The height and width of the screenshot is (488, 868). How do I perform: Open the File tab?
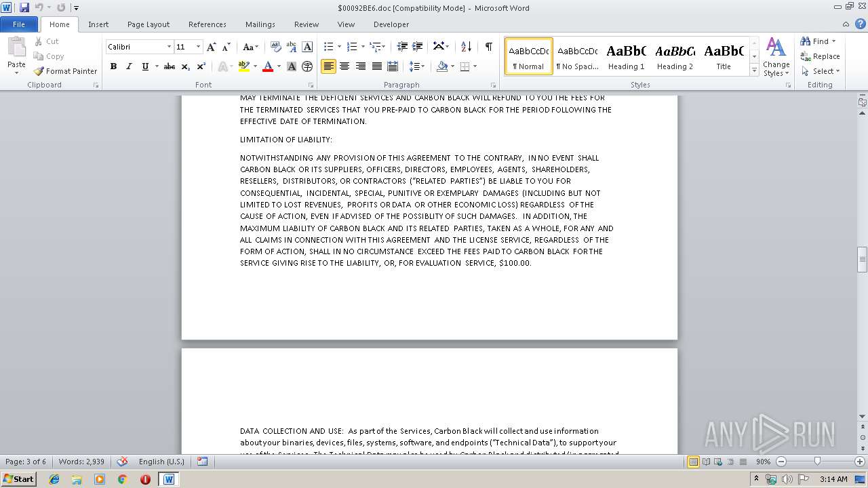[x=19, y=24]
